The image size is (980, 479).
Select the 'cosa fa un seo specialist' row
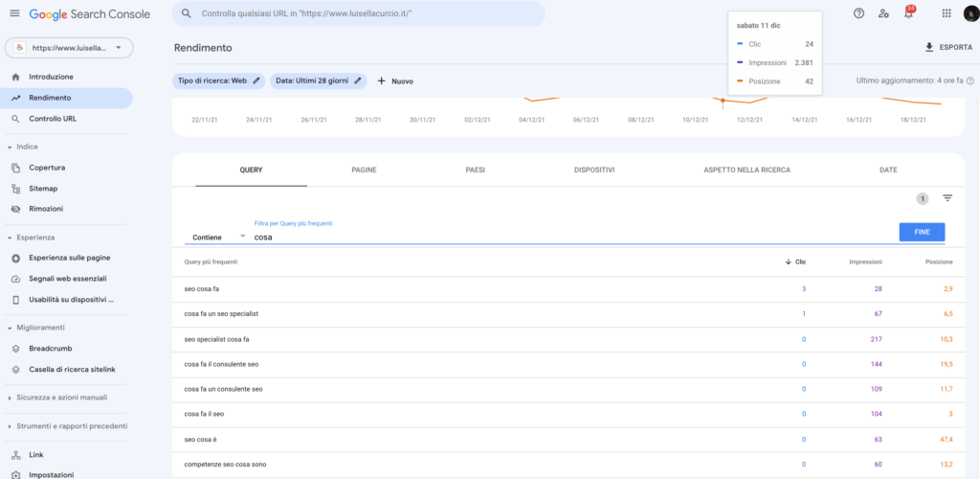tap(568, 314)
